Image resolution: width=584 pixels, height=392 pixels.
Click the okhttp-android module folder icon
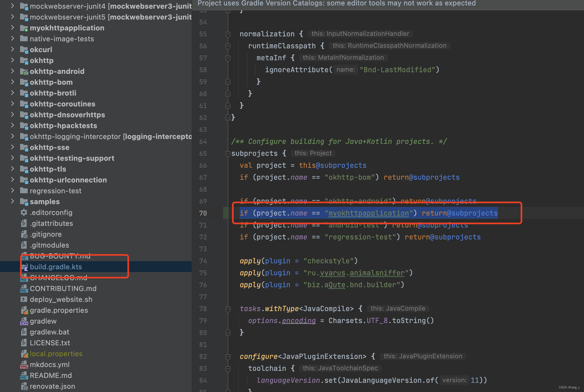point(24,71)
